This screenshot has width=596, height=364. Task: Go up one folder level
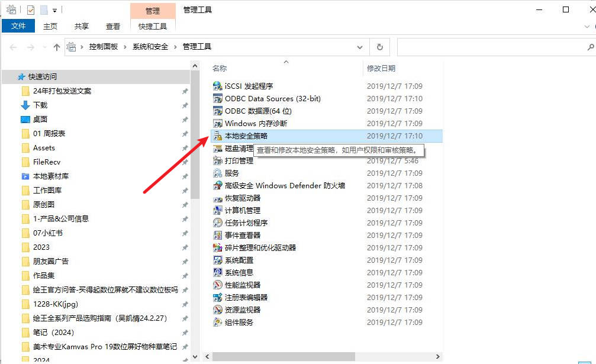[57, 47]
